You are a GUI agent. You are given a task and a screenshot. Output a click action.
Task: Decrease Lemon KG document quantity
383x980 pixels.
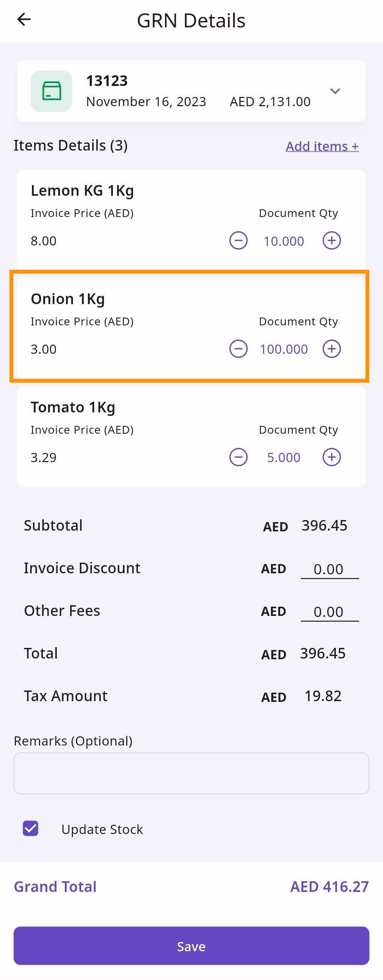click(x=238, y=240)
